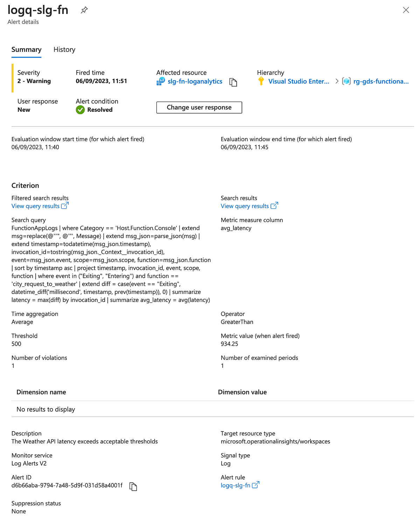
Task: Open external icon beside filtered query results
Action: click(65, 206)
